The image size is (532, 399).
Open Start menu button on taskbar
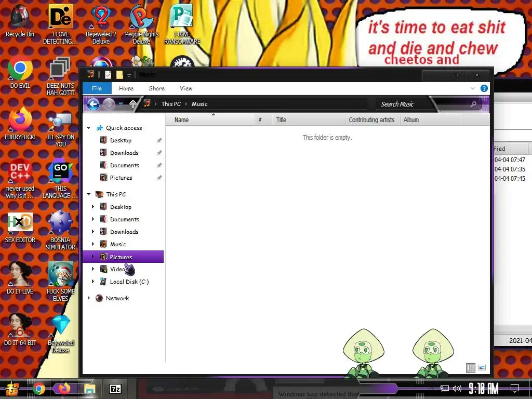[x=12, y=389]
